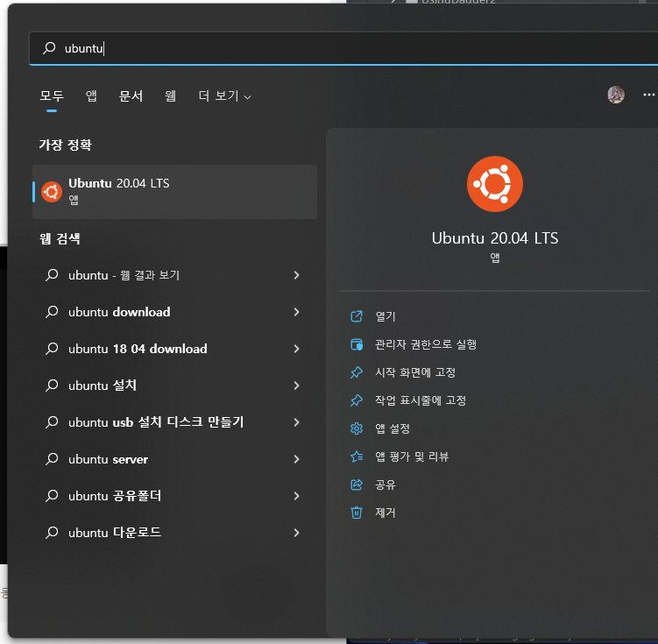
Task: Click the share icon beside 공유
Action: pos(357,485)
